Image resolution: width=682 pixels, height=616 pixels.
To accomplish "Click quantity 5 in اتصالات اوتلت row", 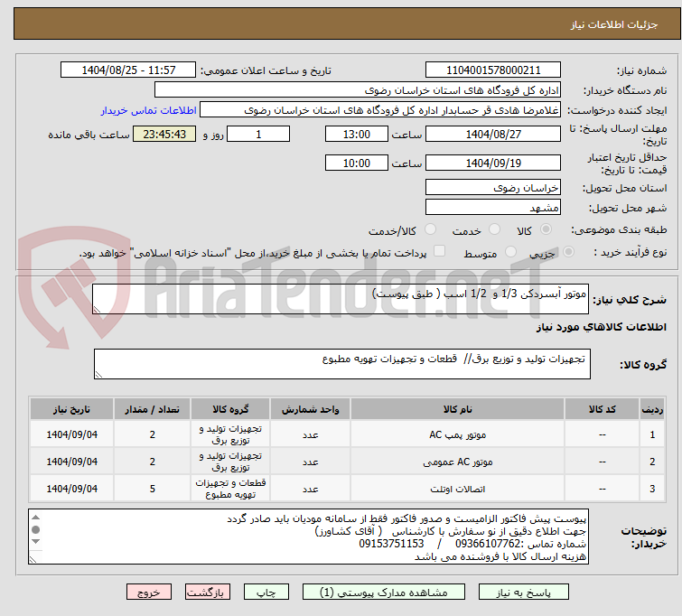I will tap(153, 489).
